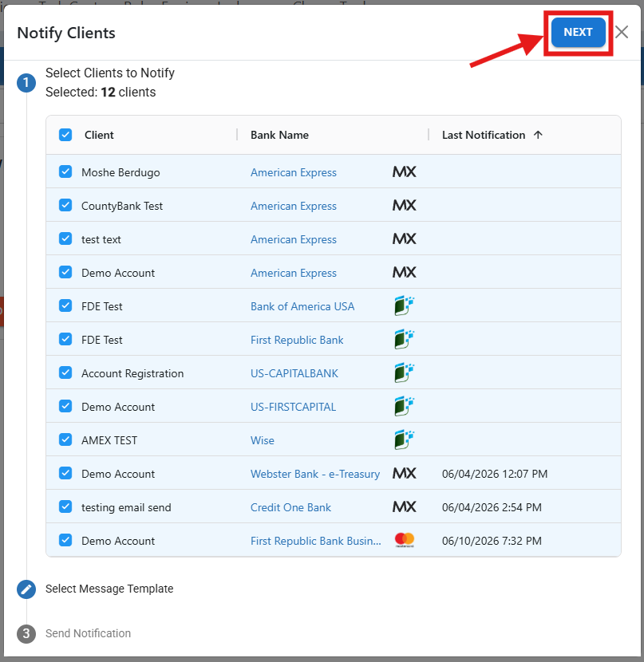Close the Notify Clients dialog
The height and width of the screenshot is (662, 644).
tap(621, 32)
